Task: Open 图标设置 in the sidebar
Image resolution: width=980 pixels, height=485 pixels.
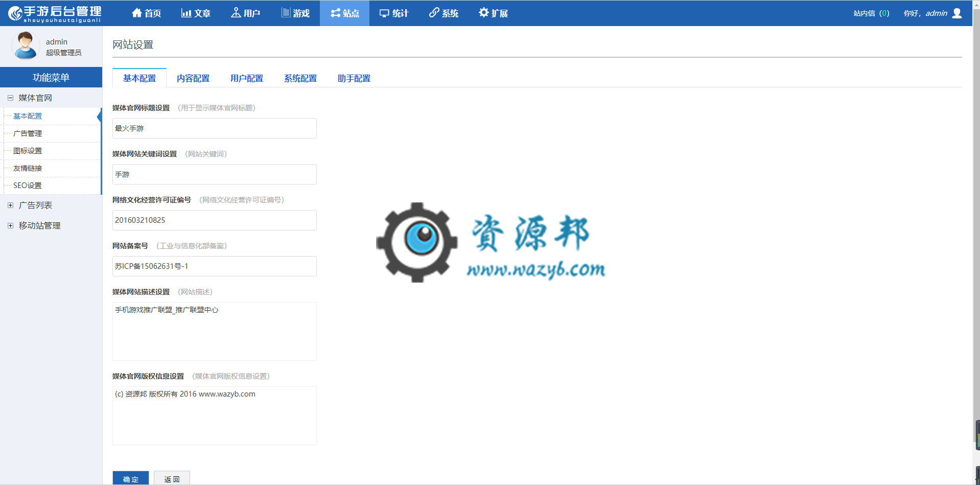Action: (28, 151)
